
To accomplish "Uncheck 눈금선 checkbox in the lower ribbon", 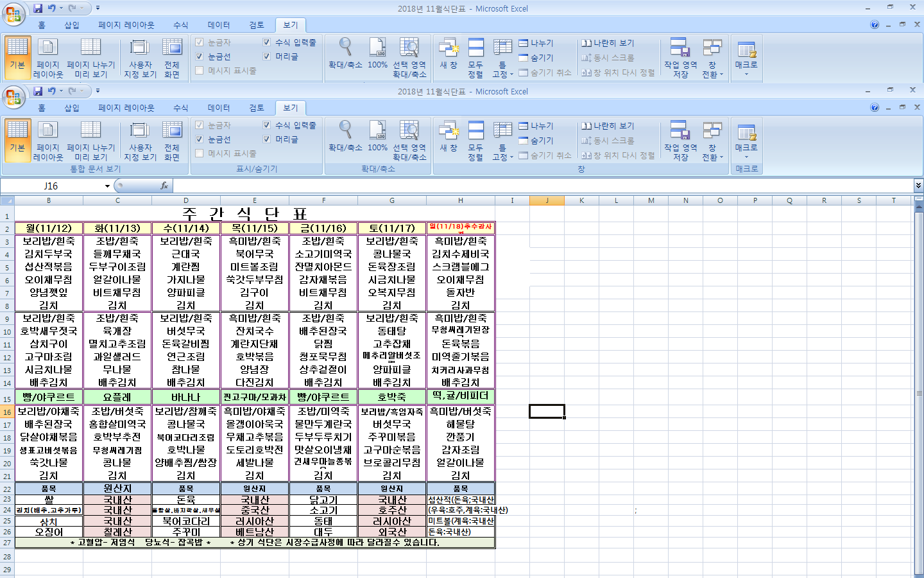I will coord(200,139).
